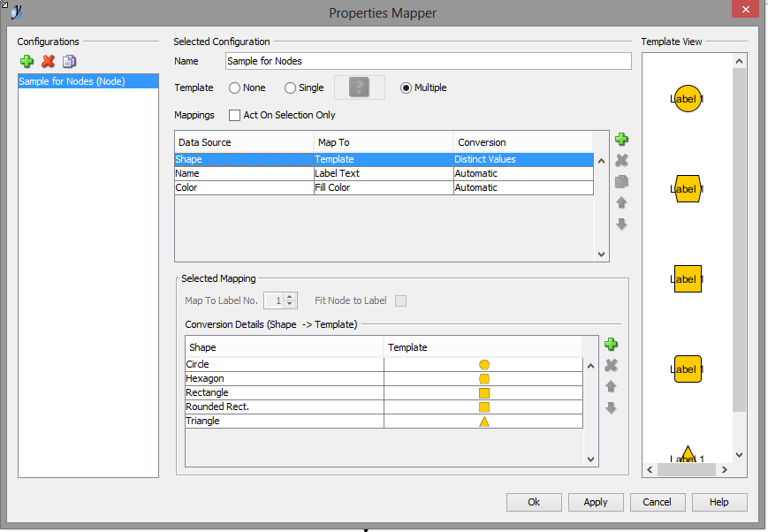The width and height of the screenshot is (768, 532).
Task: Click the hexagon Label node in Template View
Action: [687, 189]
